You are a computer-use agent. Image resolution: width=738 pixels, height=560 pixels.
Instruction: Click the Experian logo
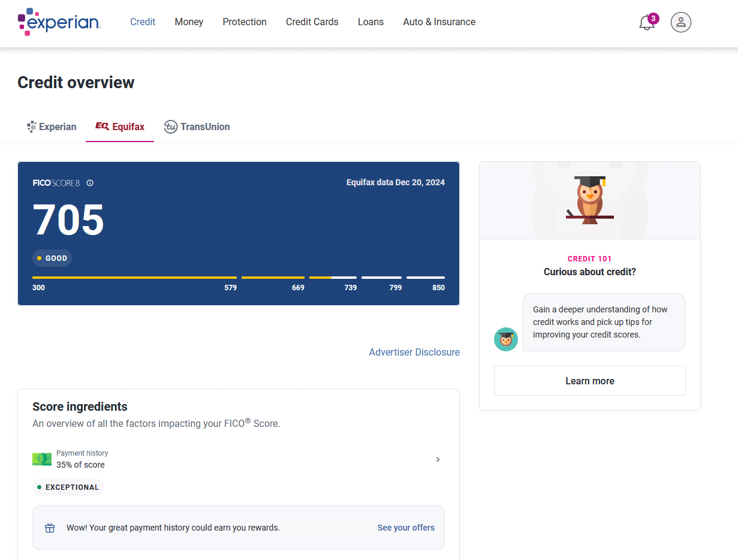(59, 22)
